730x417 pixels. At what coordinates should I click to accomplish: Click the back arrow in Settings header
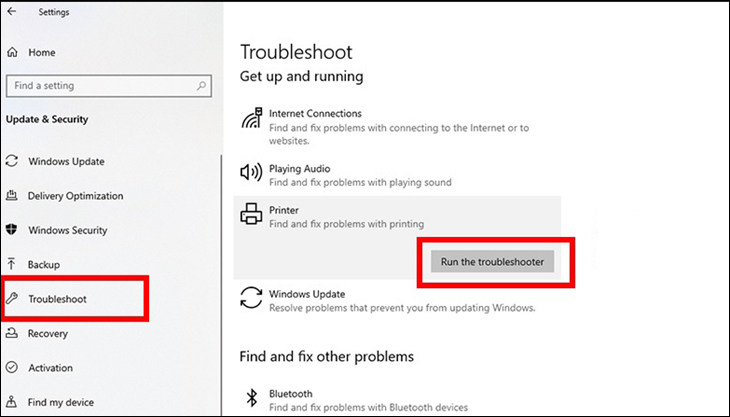14,13
